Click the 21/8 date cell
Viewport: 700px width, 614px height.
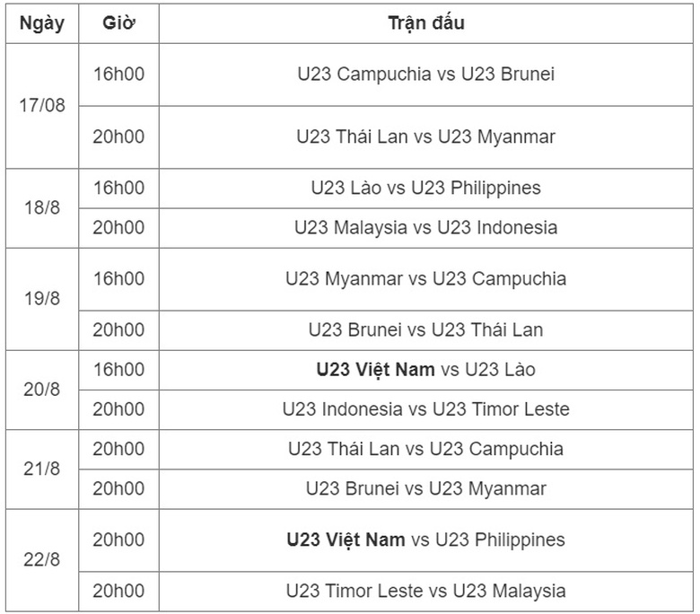[x=42, y=469]
